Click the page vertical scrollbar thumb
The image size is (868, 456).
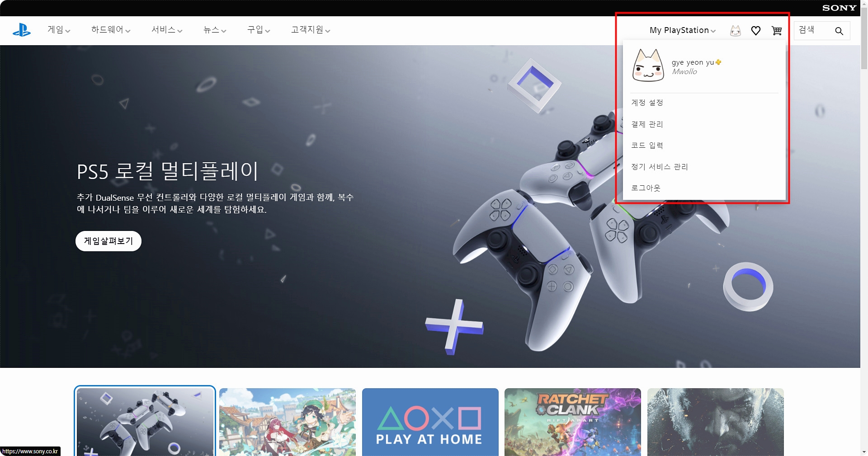pyautogui.click(x=864, y=38)
